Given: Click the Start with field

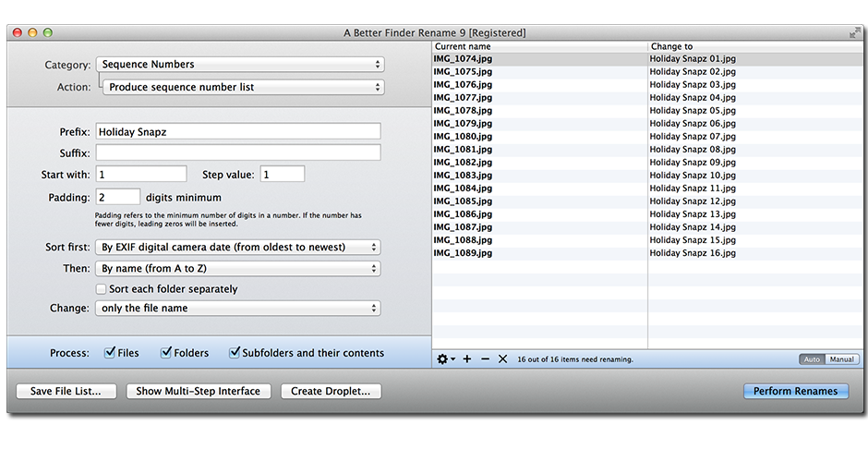Looking at the screenshot, I should click(x=141, y=175).
